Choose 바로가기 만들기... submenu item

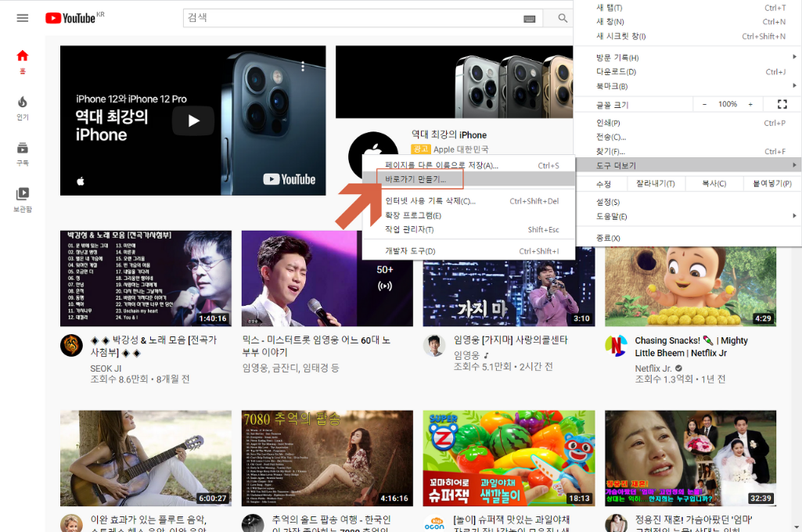pyautogui.click(x=469, y=180)
